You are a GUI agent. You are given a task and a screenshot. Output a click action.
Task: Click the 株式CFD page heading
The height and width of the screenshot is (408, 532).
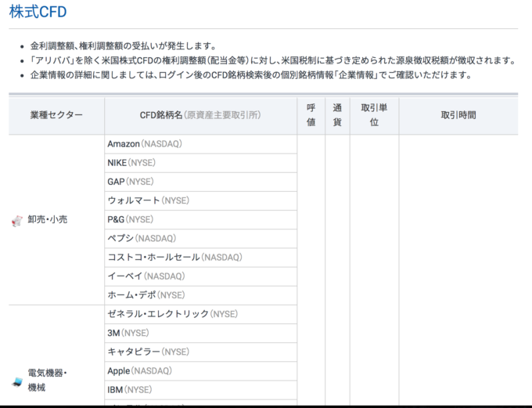38,12
